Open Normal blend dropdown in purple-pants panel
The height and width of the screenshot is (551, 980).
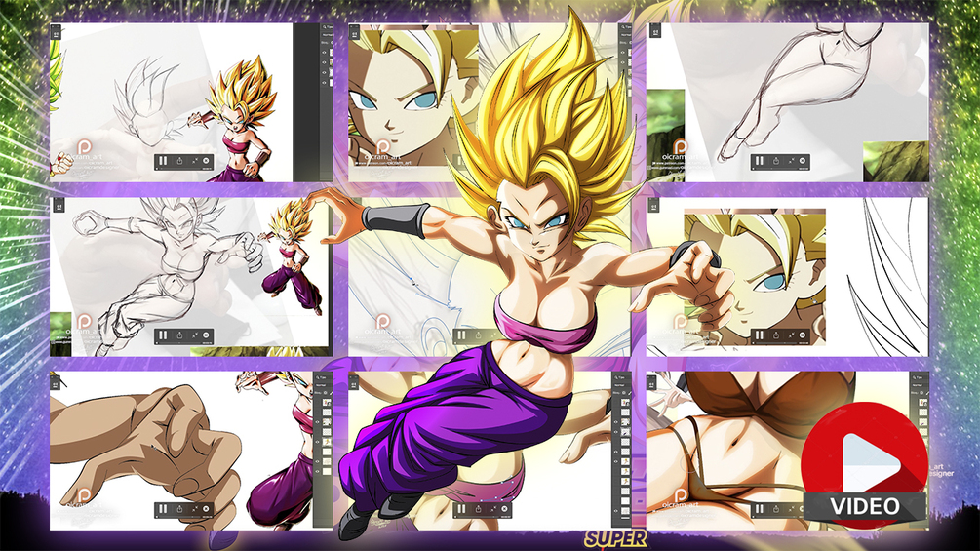point(622,385)
